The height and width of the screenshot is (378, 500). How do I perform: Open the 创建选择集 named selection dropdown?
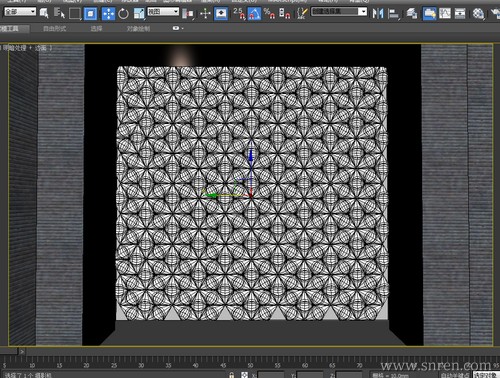point(339,12)
